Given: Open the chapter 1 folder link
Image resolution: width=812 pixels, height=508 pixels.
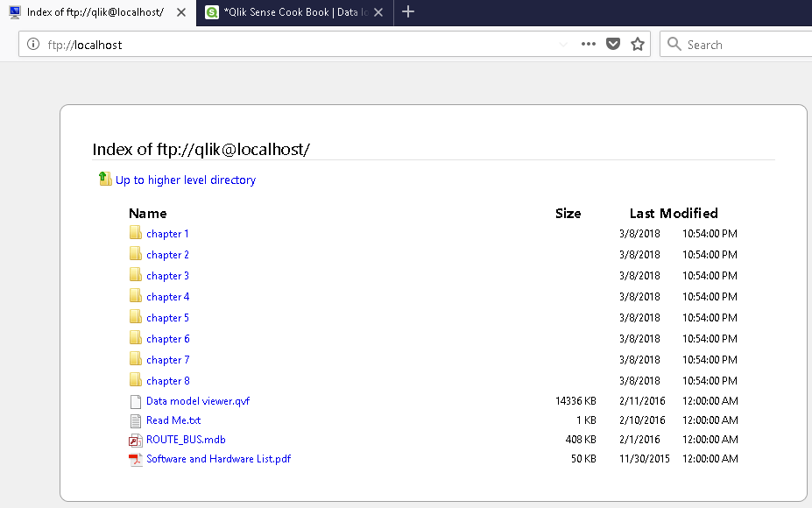Looking at the screenshot, I should [167, 234].
